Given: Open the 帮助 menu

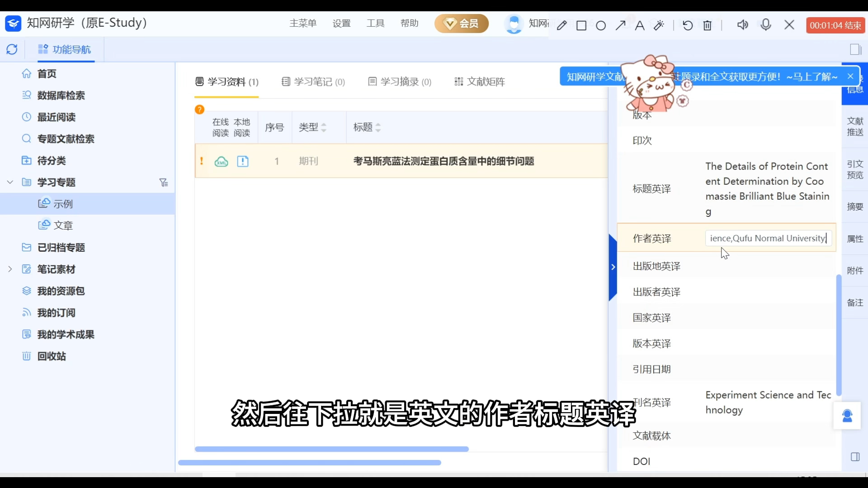Looking at the screenshot, I should [x=409, y=23].
